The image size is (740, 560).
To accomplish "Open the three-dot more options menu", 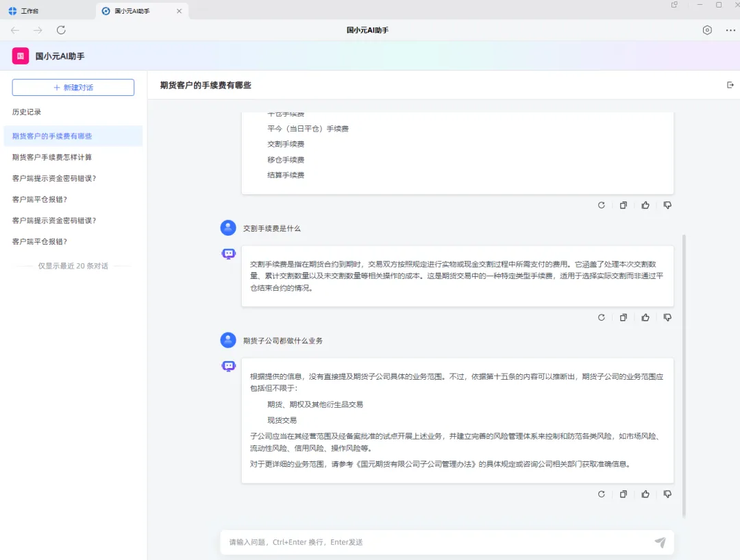I will pyautogui.click(x=730, y=30).
